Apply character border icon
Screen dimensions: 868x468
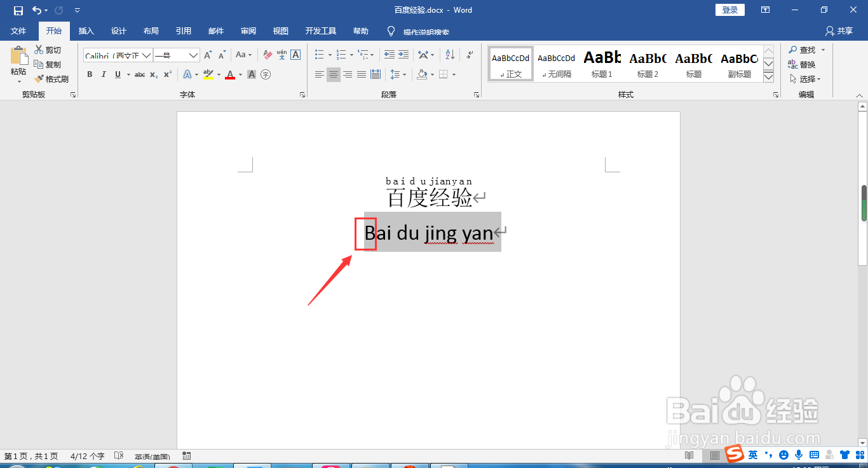[295, 55]
